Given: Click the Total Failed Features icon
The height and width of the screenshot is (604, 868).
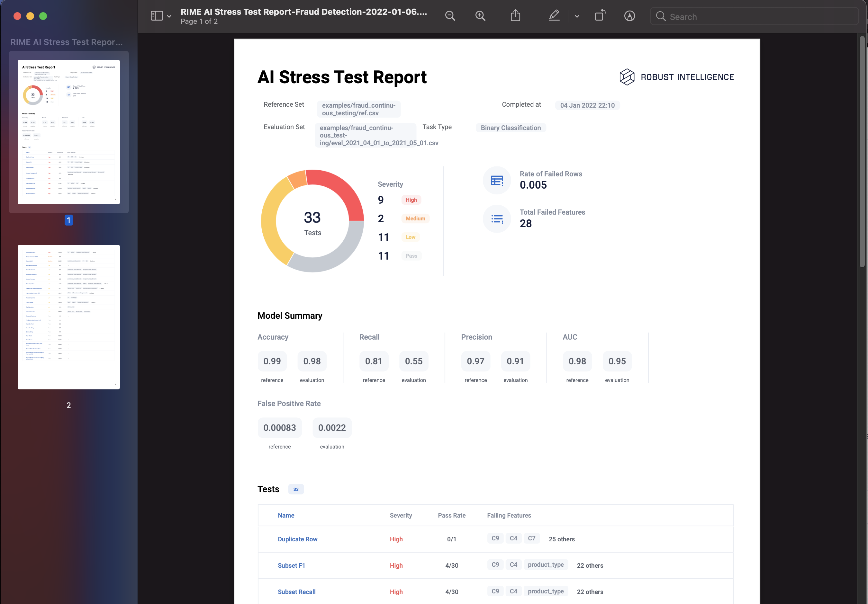Looking at the screenshot, I should 497,219.
